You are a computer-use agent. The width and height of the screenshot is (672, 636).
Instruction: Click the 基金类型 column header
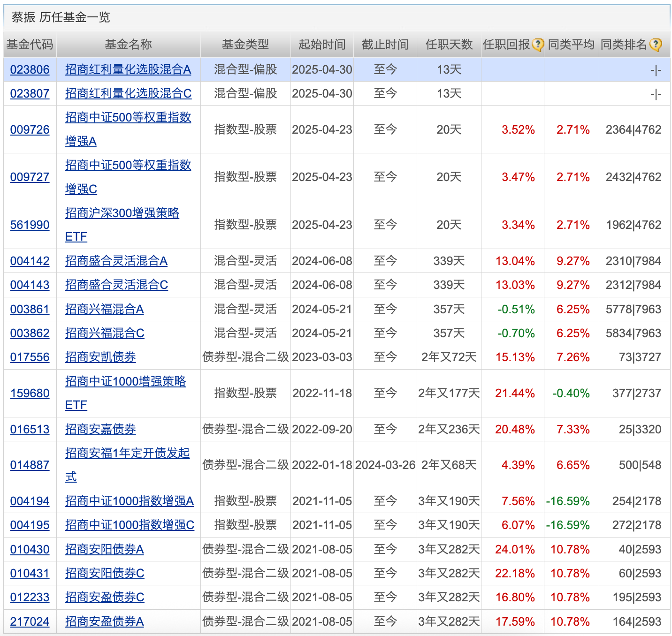pyautogui.click(x=245, y=45)
